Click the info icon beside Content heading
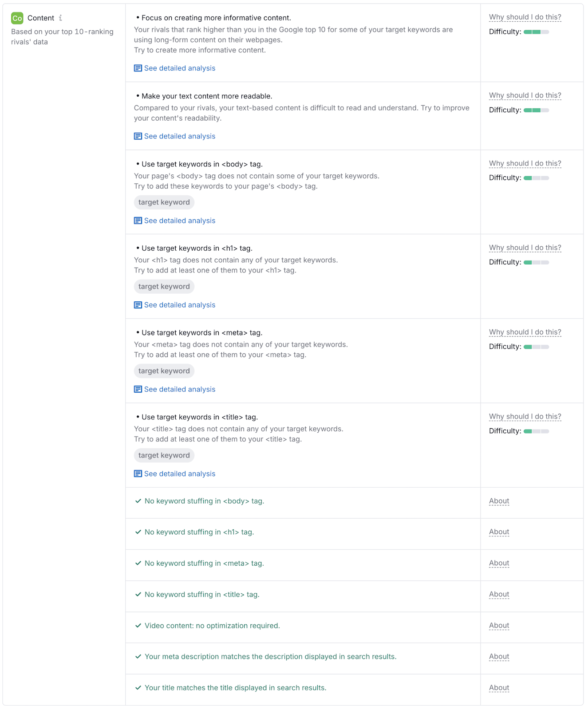The image size is (588, 710). click(x=60, y=18)
